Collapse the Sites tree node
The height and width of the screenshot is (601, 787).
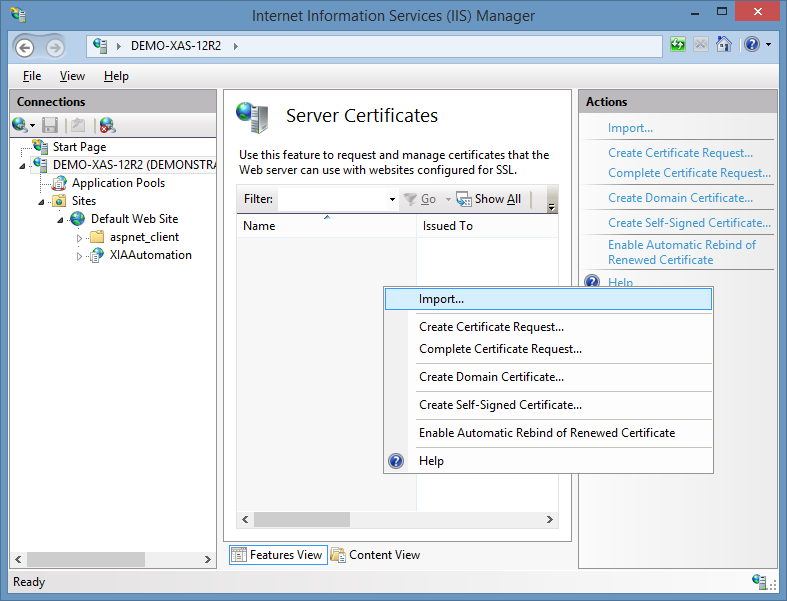coord(41,202)
